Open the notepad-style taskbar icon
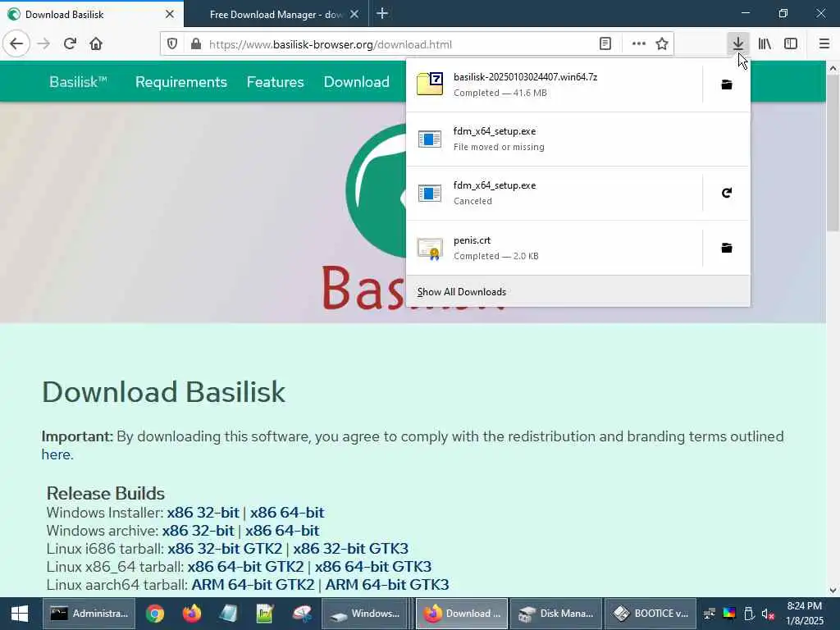 [x=228, y=614]
